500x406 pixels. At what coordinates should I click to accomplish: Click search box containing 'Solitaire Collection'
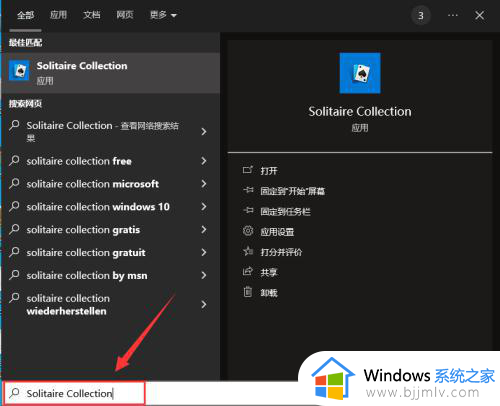pyautogui.click(x=75, y=393)
